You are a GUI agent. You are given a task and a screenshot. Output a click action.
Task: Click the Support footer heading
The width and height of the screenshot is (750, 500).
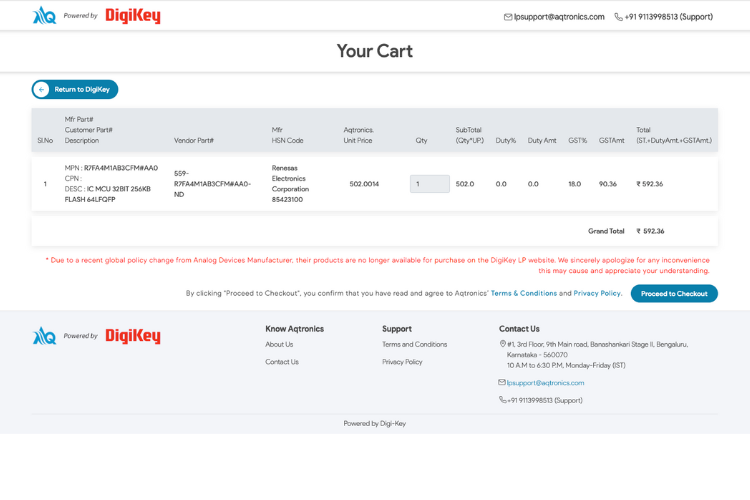[397, 329]
